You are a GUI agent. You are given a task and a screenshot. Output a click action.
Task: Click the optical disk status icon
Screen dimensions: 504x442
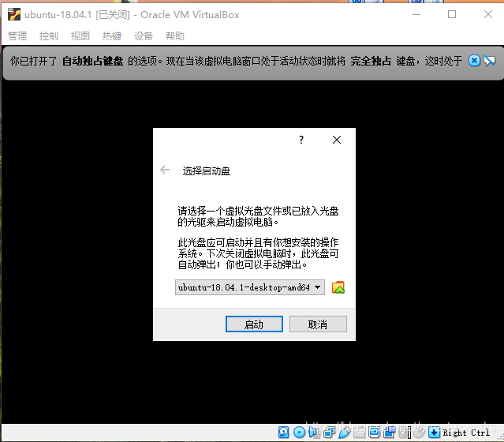(299, 432)
